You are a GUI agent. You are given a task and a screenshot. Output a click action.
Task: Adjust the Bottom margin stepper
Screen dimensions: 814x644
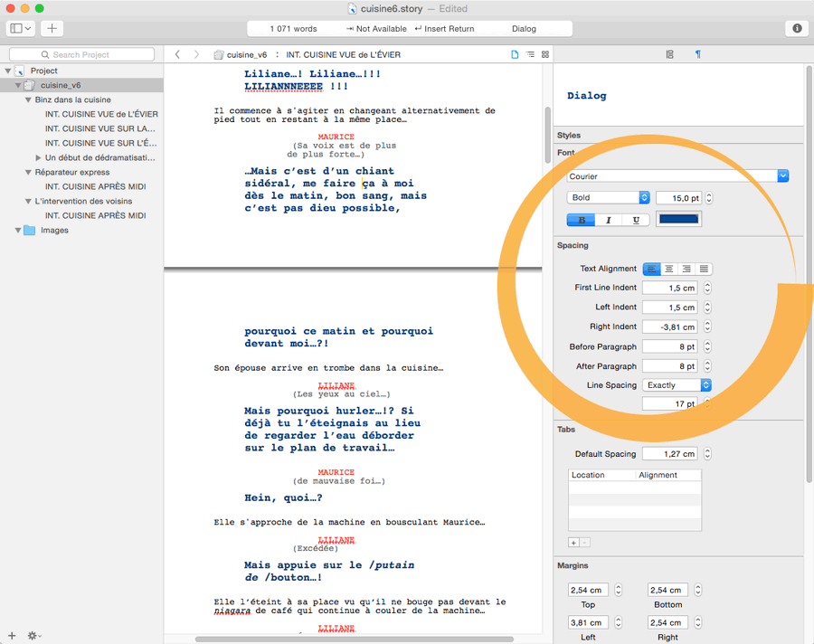[698, 590]
